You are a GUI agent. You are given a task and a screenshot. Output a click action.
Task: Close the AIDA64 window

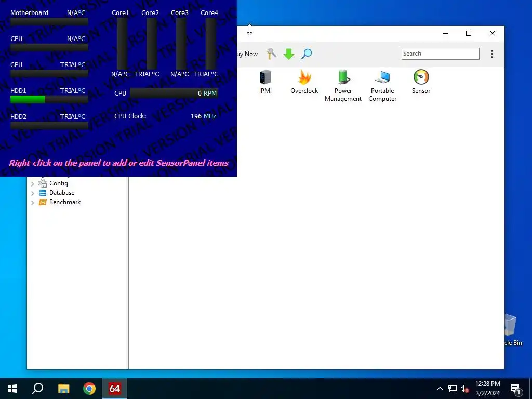[493, 33]
